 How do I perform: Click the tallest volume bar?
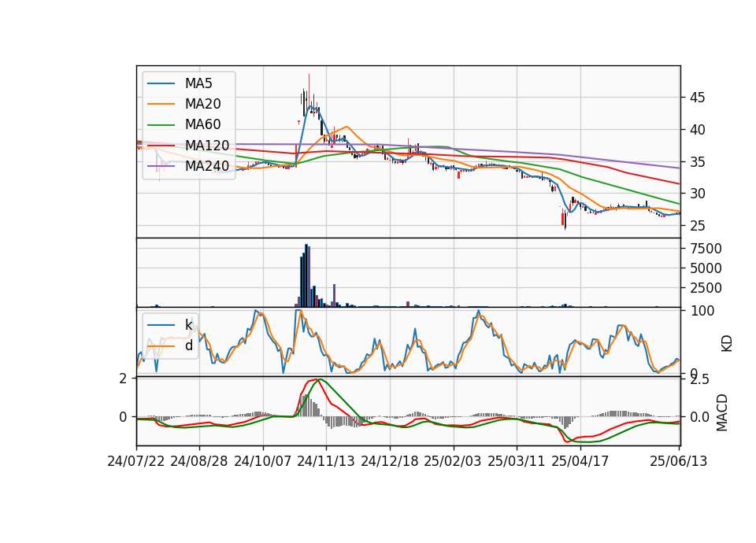pos(306,275)
